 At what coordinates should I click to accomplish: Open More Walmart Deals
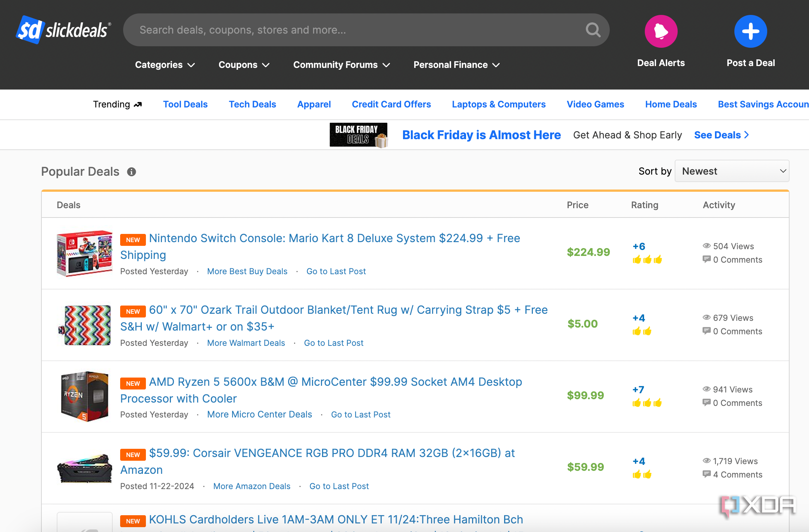coord(246,342)
